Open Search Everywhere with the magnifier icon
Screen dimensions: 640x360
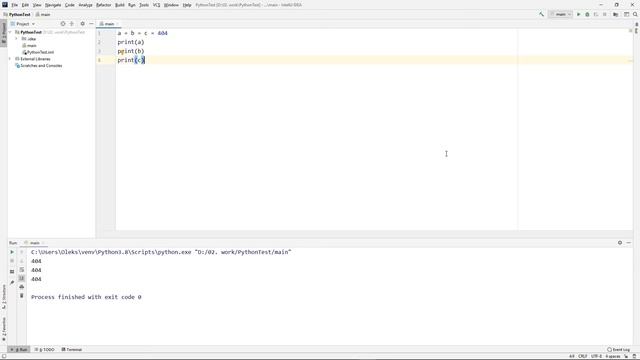[x=635, y=14]
